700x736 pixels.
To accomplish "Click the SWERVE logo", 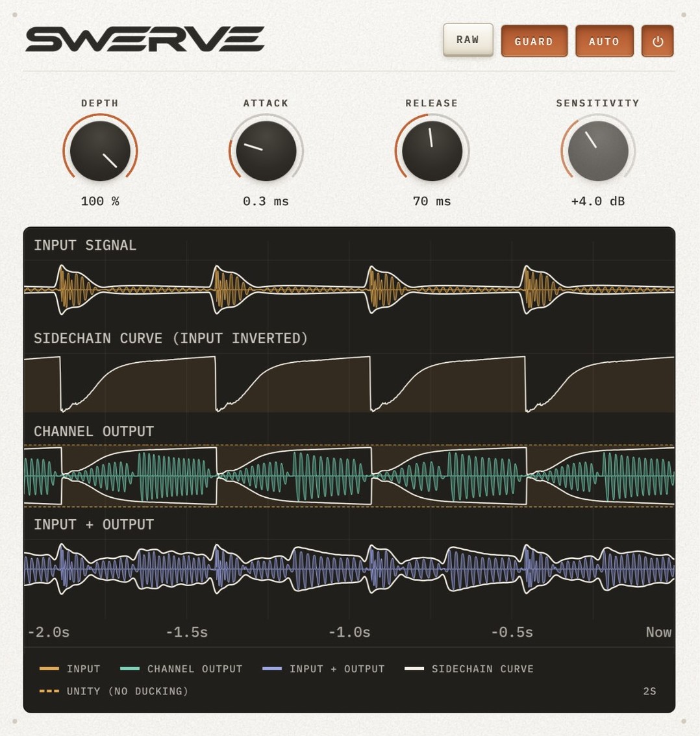I will tap(145, 39).
